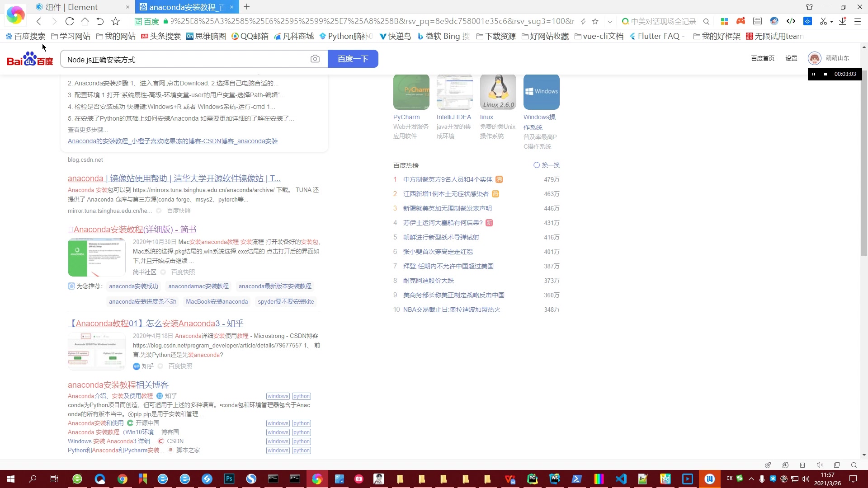Click the download arrow icon in toolbar
This screenshot has width=868, height=488.
(843, 21)
